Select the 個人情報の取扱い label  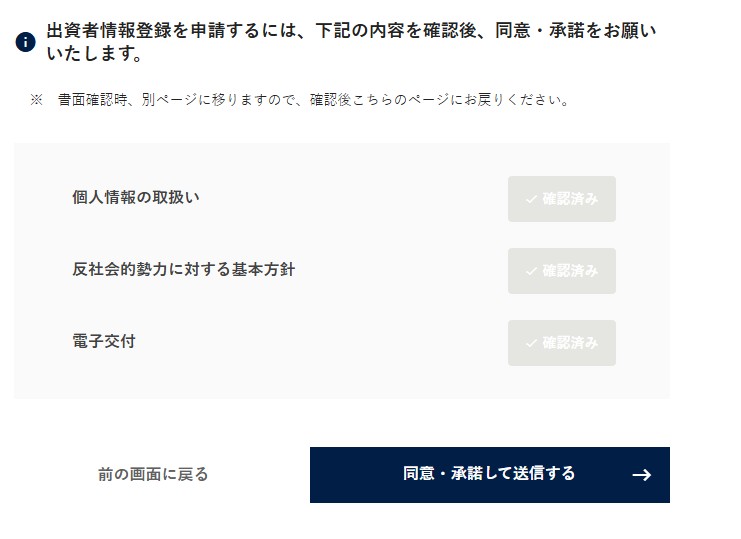pyautogui.click(x=136, y=197)
